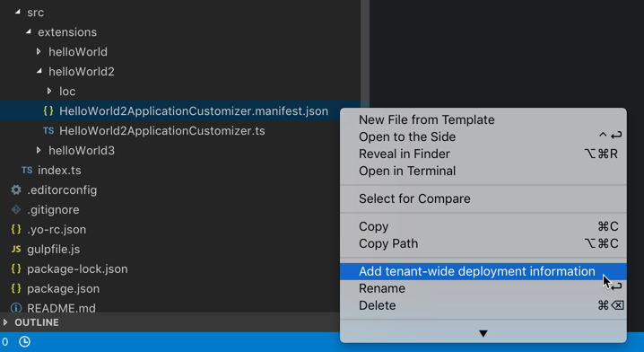Choose Rename in context menu
This screenshot has width=644, height=352.
[x=483, y=288]
